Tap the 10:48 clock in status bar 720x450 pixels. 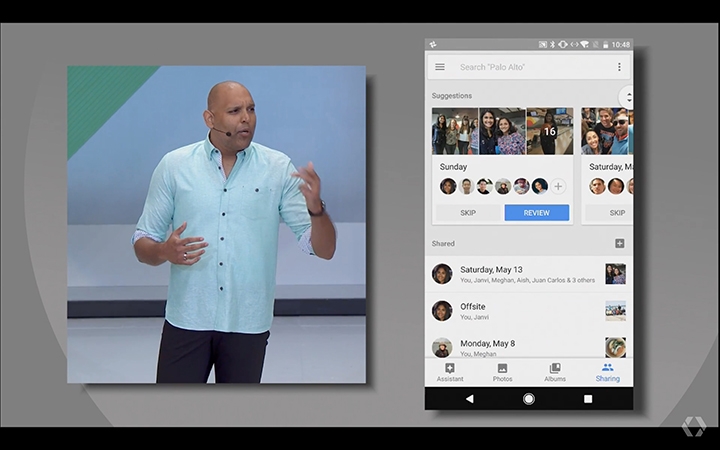tap(620, 45)
